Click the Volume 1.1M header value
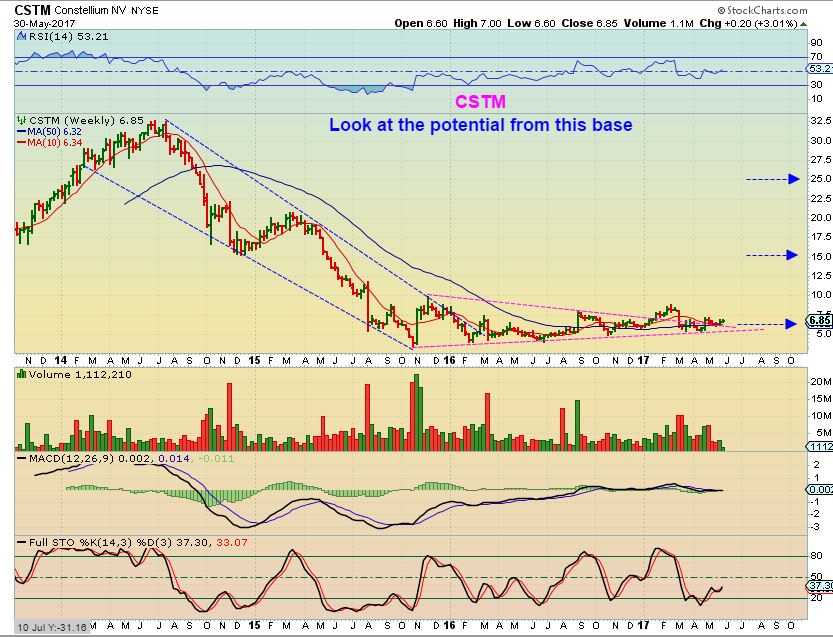The width and height of the screenshot is (833, 637). 659,23
